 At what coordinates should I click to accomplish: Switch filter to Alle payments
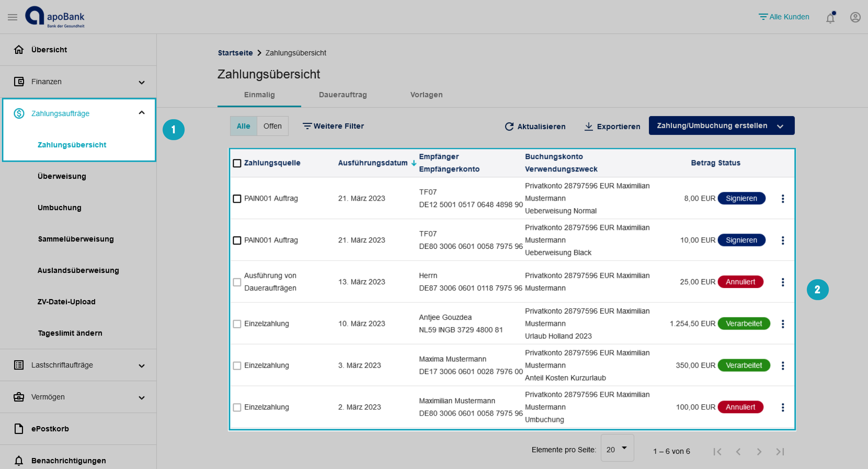243,126
